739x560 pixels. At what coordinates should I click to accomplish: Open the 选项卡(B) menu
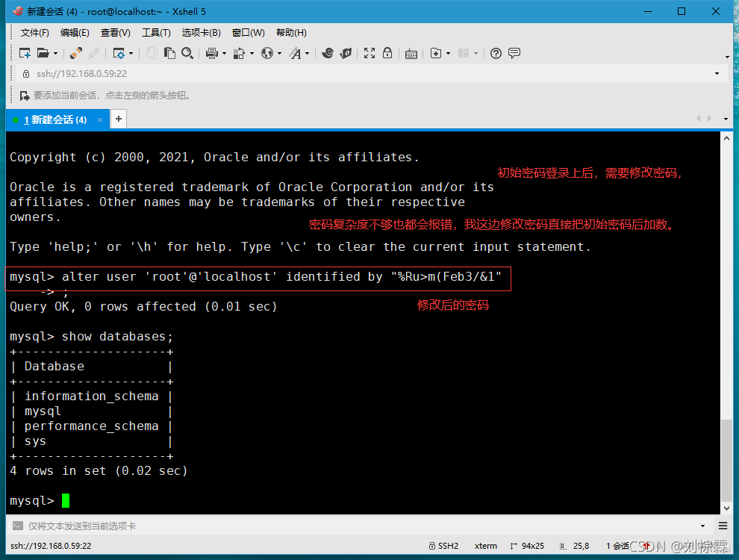click(201, 33)
